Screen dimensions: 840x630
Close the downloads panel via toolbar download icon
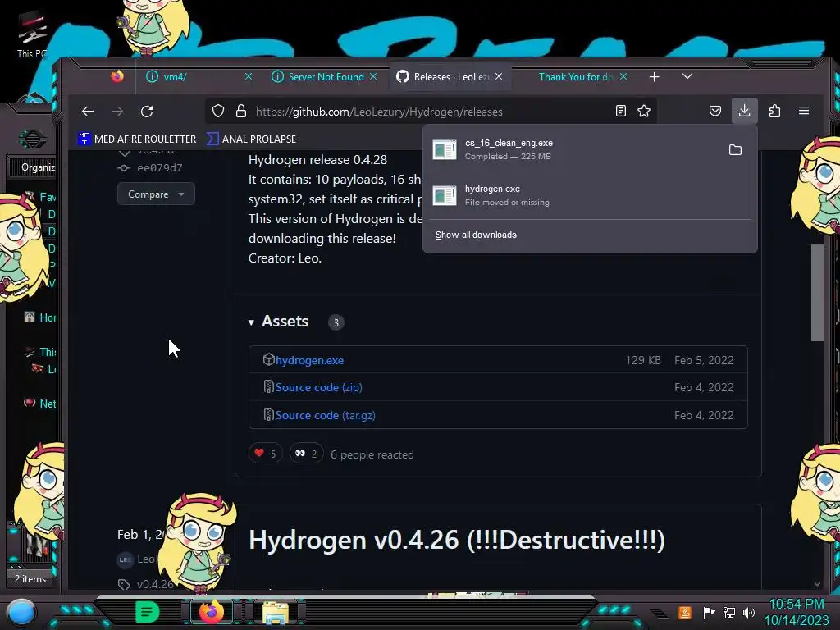pyautogui.click(x=745, y=111)
